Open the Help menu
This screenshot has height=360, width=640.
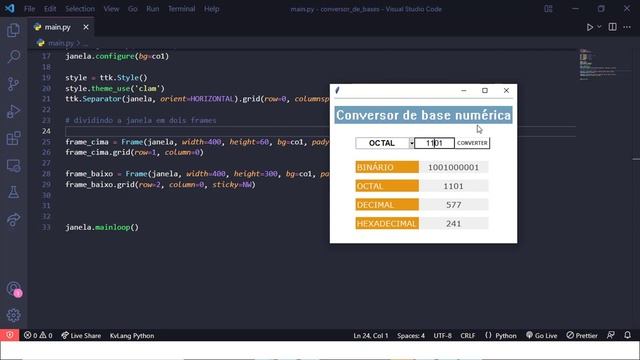tap(211, 9)
